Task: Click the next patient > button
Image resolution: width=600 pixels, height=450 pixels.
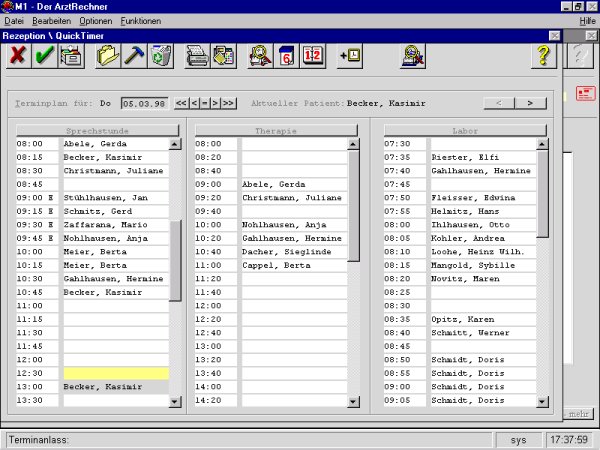Action: 530,103
